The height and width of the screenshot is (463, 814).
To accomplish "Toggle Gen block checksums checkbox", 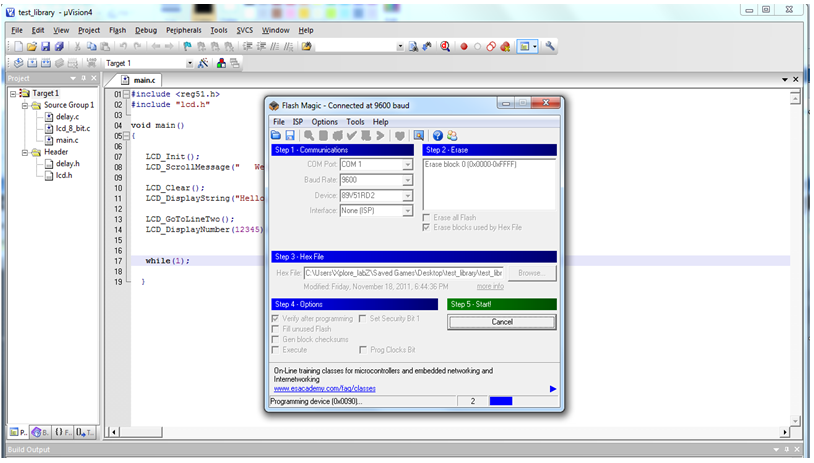I will (x=275, y=339).
